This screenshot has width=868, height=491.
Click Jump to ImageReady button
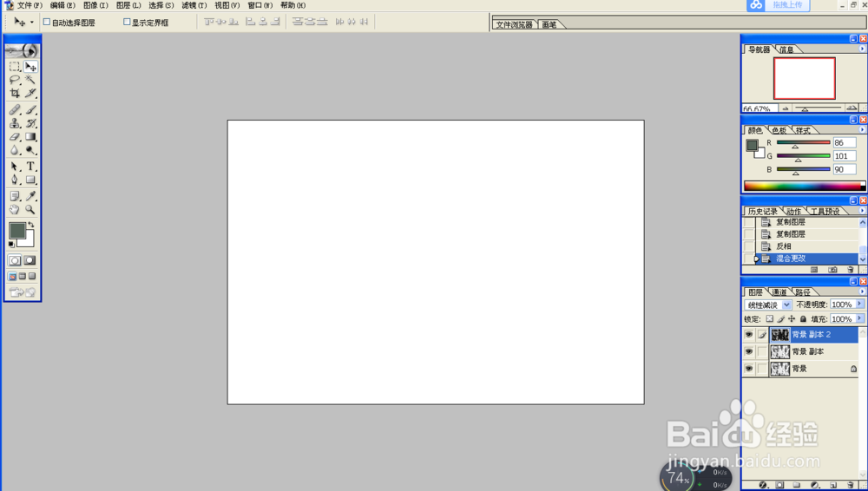(x=23, y=292)
